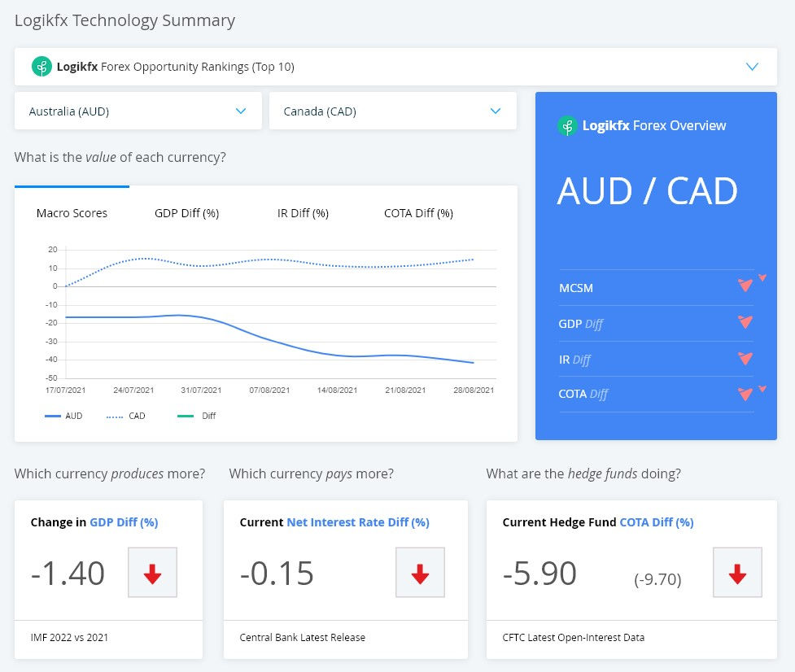Click the COTA Diff down-arrow indicator
The image size is (795, 672).
coord(745,394)
